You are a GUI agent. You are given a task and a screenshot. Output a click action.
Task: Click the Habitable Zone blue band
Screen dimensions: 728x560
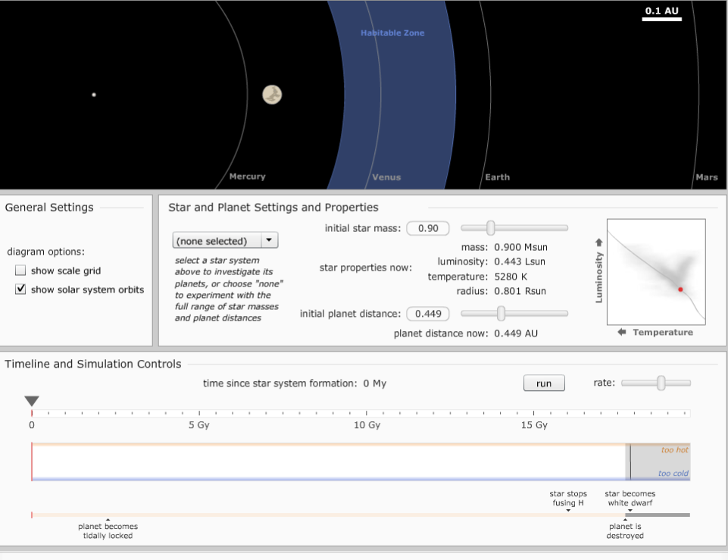(392, 91)
